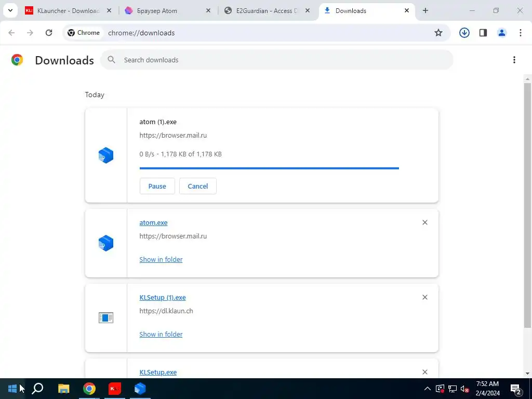Select the Downloads tab
The width and height of the screenshot is (532, 399).
coord(366,11)
